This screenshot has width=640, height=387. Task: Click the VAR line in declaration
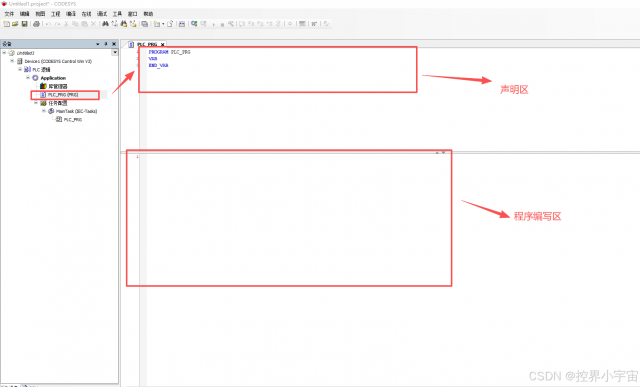point(153,58)
